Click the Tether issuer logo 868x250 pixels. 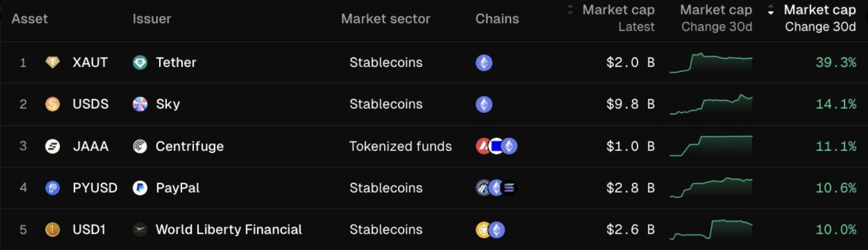point(140,62)
